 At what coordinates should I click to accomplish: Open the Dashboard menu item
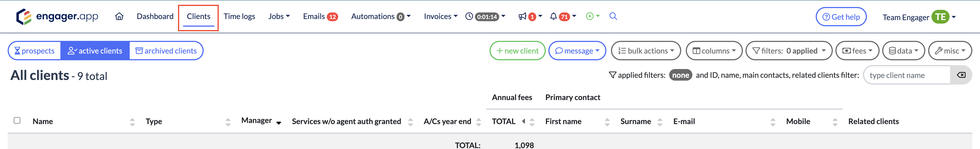[x=155, y=16]
